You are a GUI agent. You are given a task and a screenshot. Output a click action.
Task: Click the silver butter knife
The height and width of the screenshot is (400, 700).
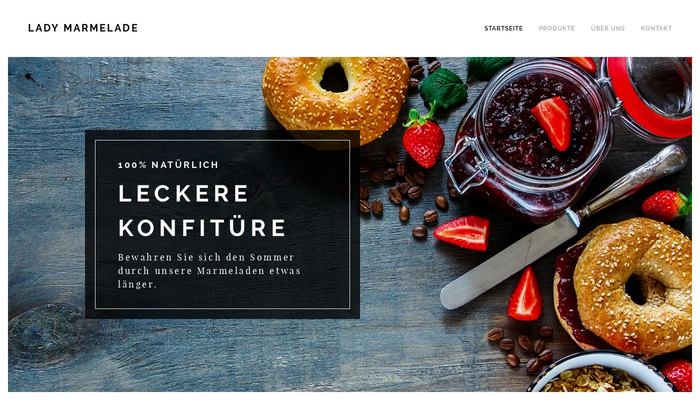562,228
